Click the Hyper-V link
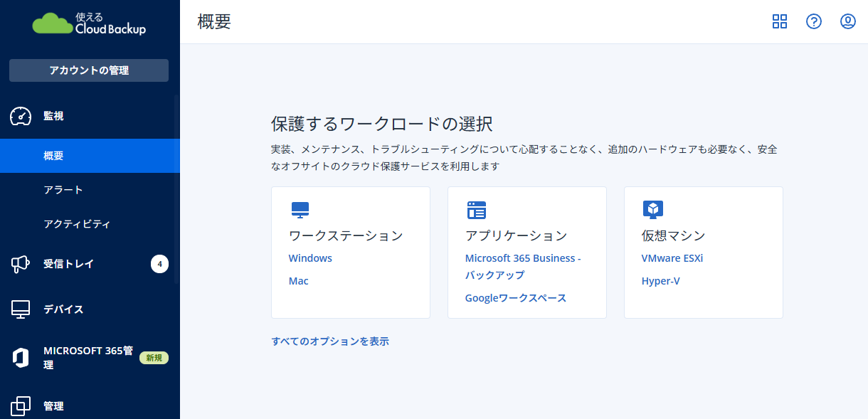868x419 pixels. coord(661,281)
